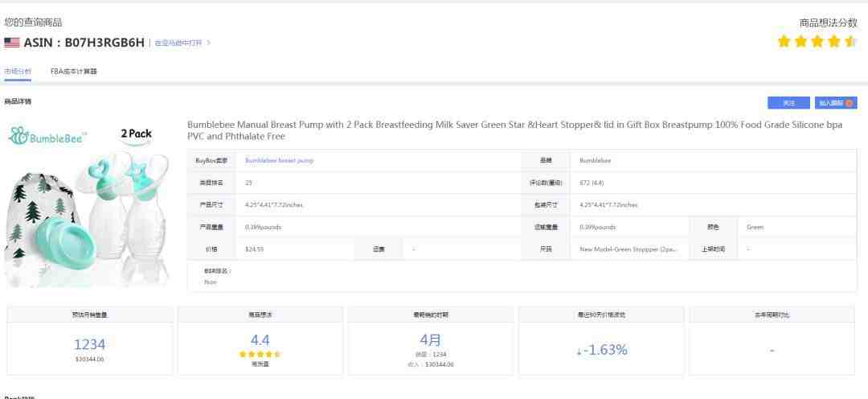
Task: Switch to the FBA cost calculator tab
Action: pos(74,72)
